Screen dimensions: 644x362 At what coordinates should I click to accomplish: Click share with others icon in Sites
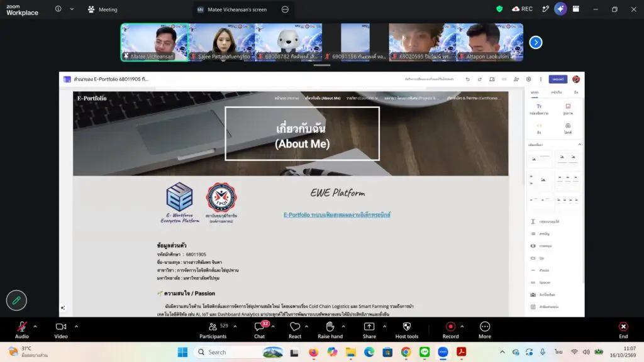coord(516,79)
